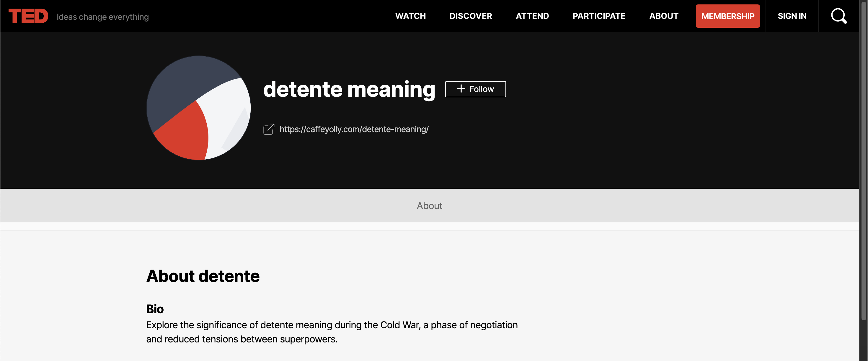Viewport: 868px width, 361px height.
Task: Select the About tab
Action: click(x=429, y=206)
